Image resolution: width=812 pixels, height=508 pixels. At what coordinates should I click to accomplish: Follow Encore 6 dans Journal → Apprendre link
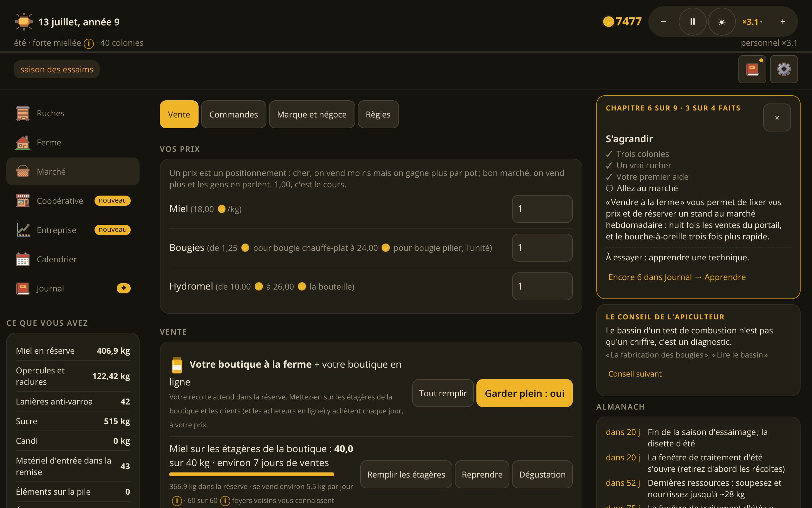pos(677,277)
